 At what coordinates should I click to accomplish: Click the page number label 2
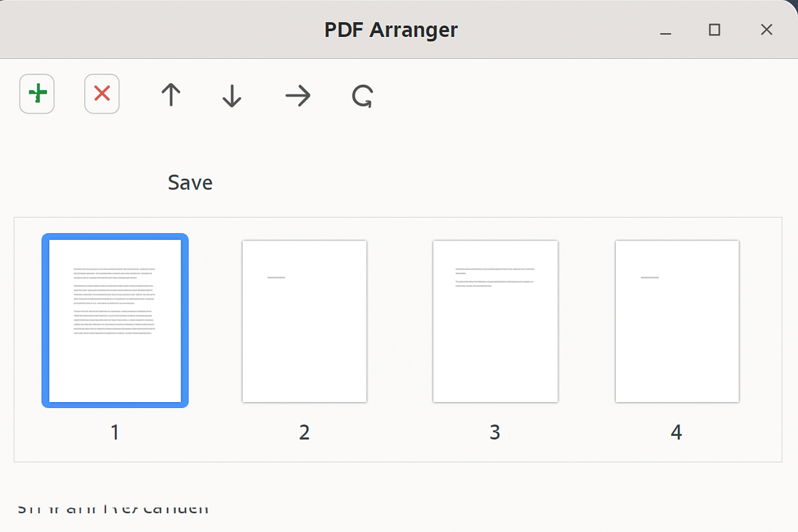coord(304,432)
